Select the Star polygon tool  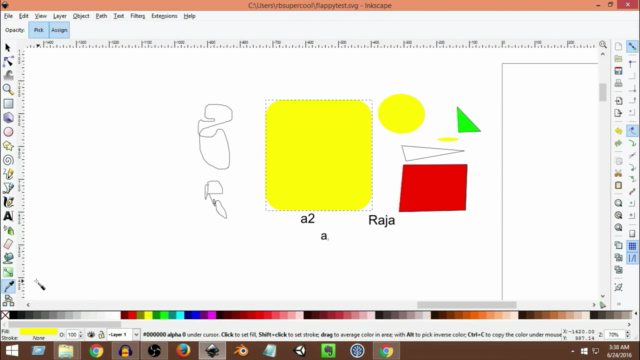click(8, 146)
